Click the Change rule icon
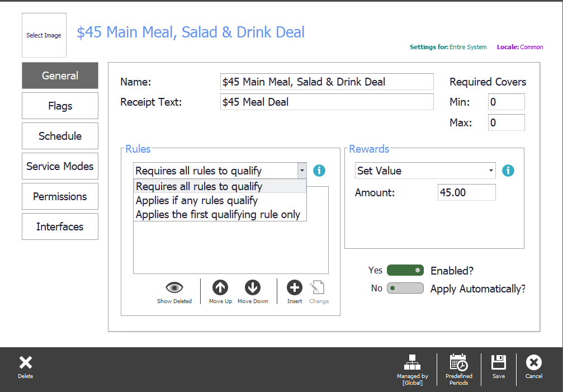This screenshot has height=392, width=563. pos(318,287)
